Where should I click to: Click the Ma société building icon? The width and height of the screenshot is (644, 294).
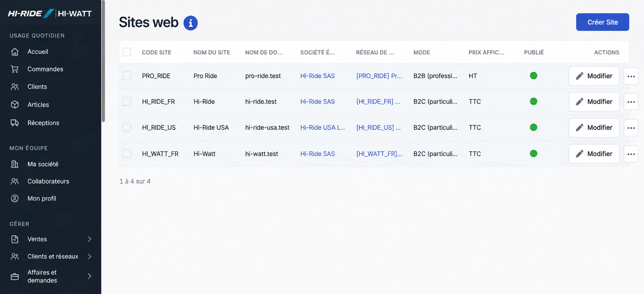pos(15,164)
